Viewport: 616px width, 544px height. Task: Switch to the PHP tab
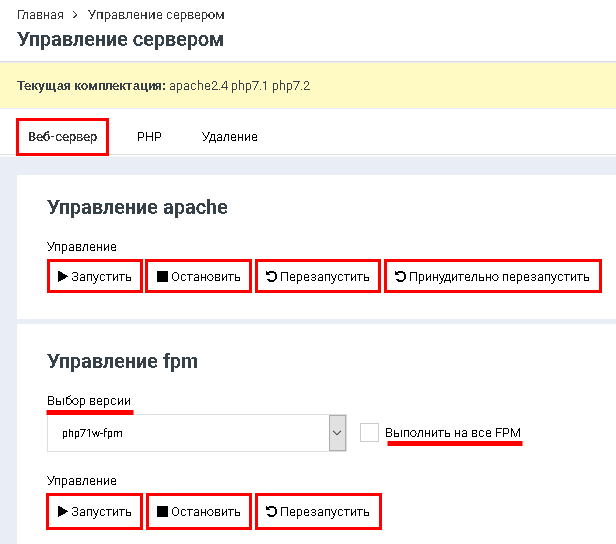click(x=149, y=137)
